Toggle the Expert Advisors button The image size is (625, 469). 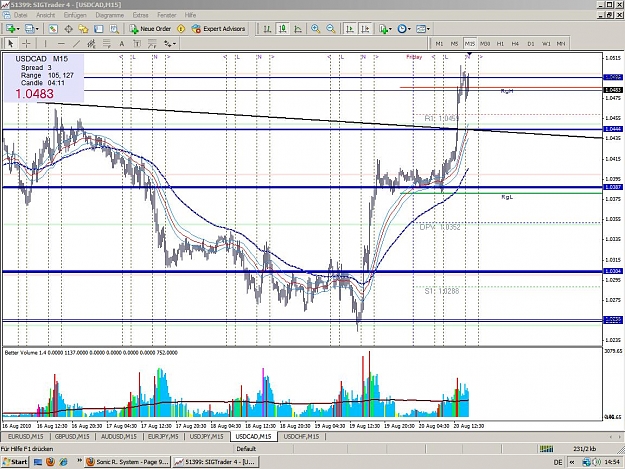(218, 29)
